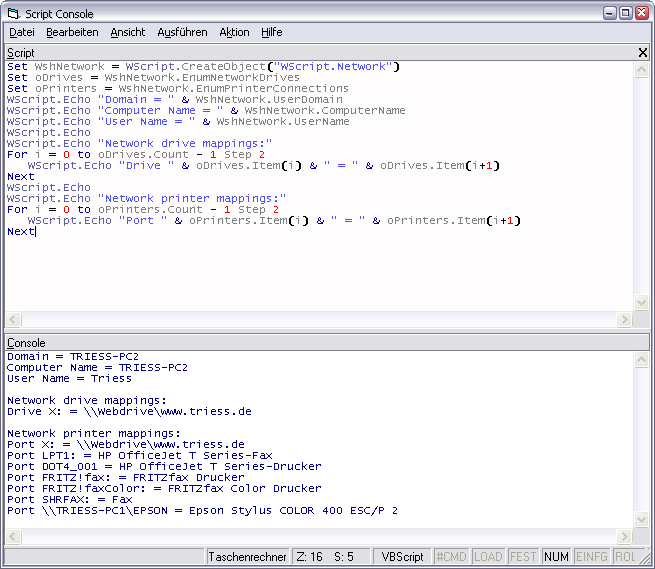Viewport: 655px width, 569px height.
Task: Click the Taschenrechner status bar button
Action: coord(247,557)
